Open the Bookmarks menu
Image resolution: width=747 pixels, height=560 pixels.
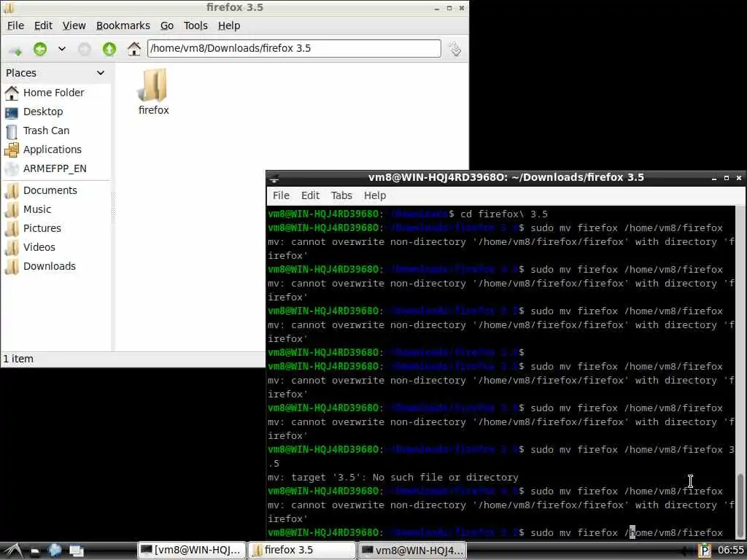123,26
